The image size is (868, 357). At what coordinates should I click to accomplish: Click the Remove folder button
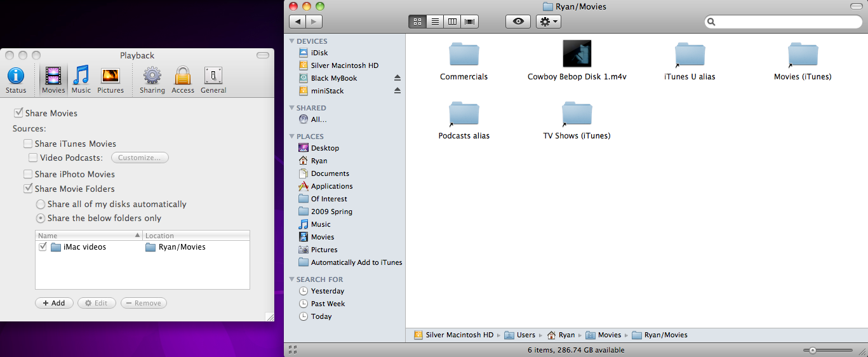pos(144,303)
